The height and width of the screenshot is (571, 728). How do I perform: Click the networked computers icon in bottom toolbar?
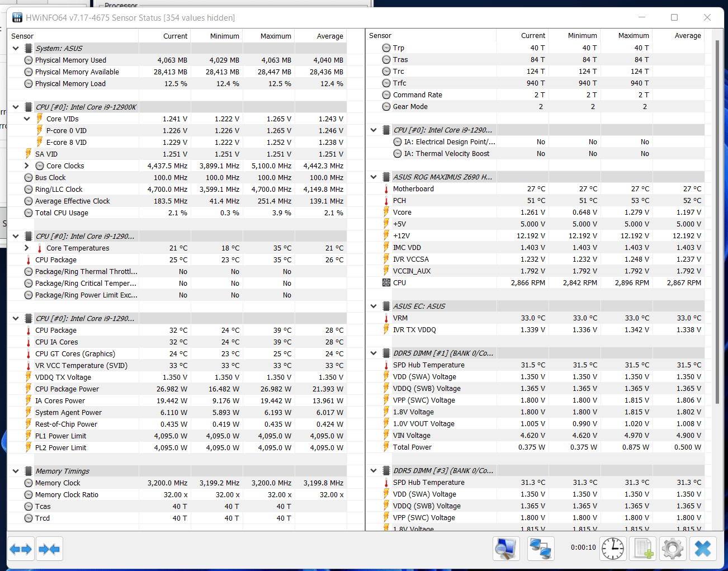tap(541, 549)
